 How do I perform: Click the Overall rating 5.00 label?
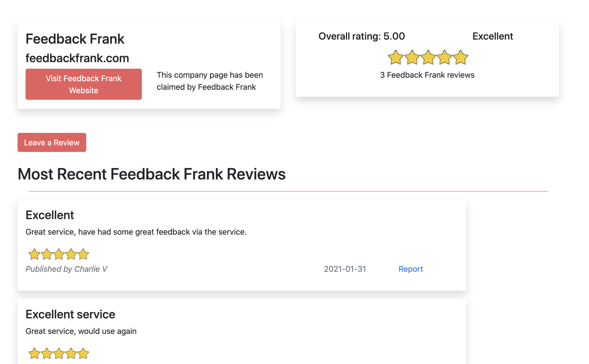tap(361, 36)
